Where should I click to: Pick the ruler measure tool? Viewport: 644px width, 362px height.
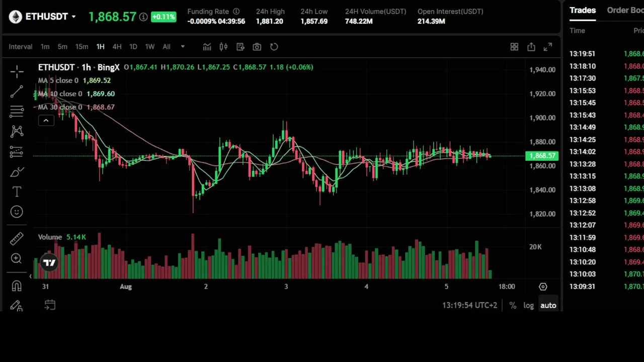[17, 238]
